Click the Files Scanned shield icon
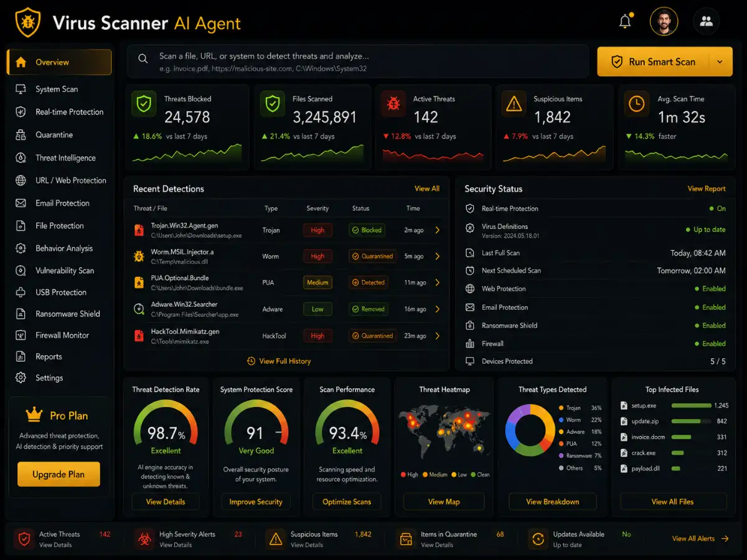Viewport: 747px width, 560px height. [x=273, y=105]
